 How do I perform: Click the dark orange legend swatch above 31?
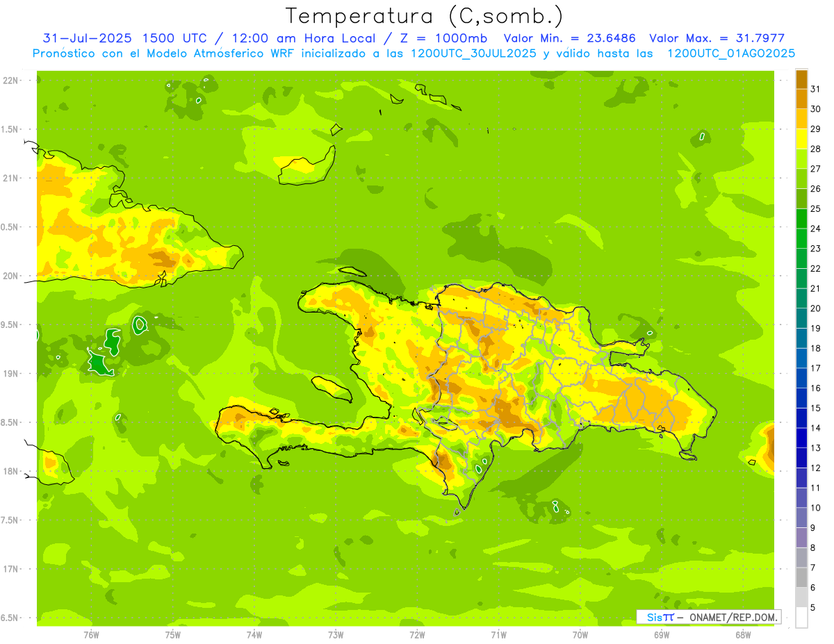pos(801,79)
